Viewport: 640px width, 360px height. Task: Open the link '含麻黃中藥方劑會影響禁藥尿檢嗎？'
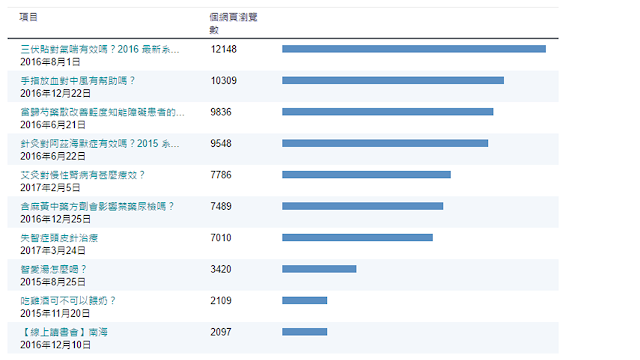click(x=98, y=207)
